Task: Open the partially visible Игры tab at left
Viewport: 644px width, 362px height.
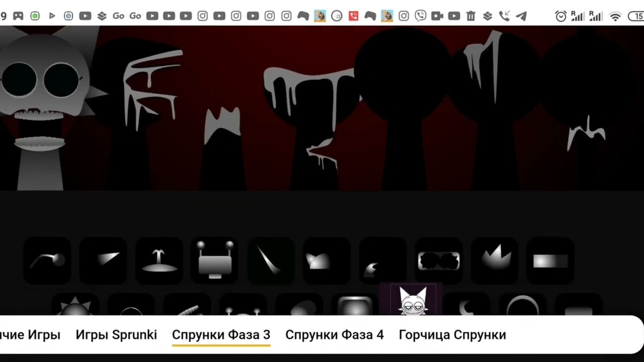Action: pos(30,334)
